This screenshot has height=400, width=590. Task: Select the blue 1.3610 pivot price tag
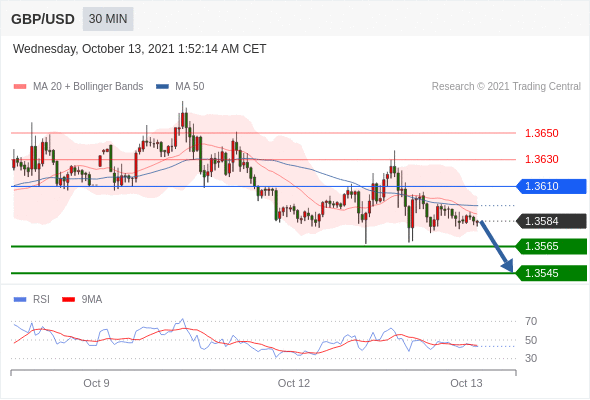coord(551,186)
